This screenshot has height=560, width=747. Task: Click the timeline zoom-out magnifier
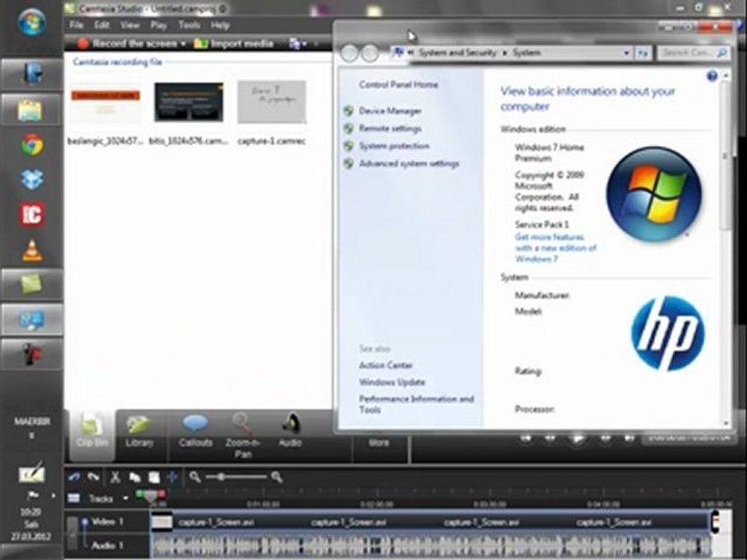195,476
